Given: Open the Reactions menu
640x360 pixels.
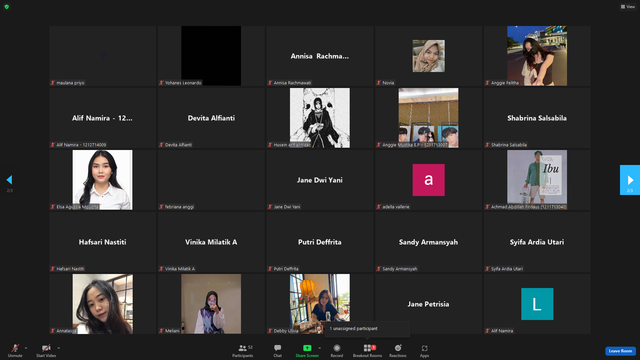Looking at the screenshot, I should 398,350.
